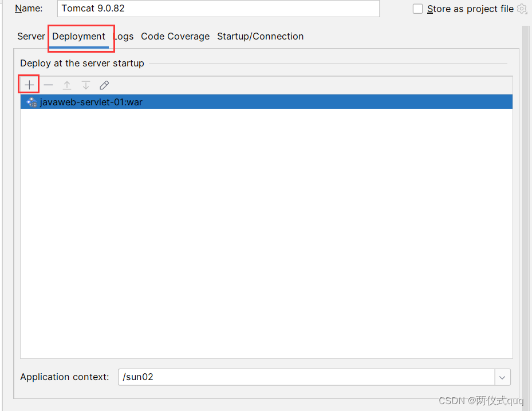Click the move up arrow icon
The image size is (532, 411).
pyautogui.click(x=67, y=85)
